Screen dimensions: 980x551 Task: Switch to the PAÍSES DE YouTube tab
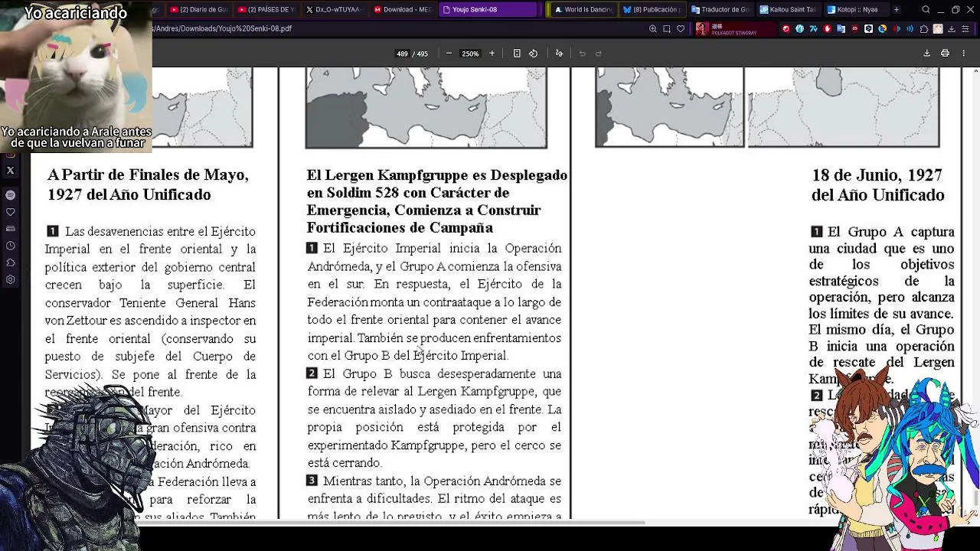(x=266, y=10)
